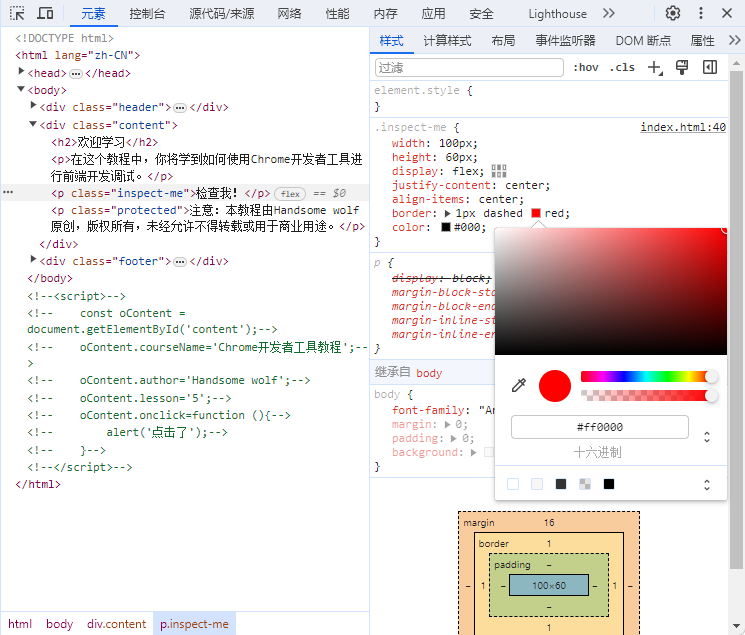
Task: Add new style rule plus icon
Action: click(655, 67)
